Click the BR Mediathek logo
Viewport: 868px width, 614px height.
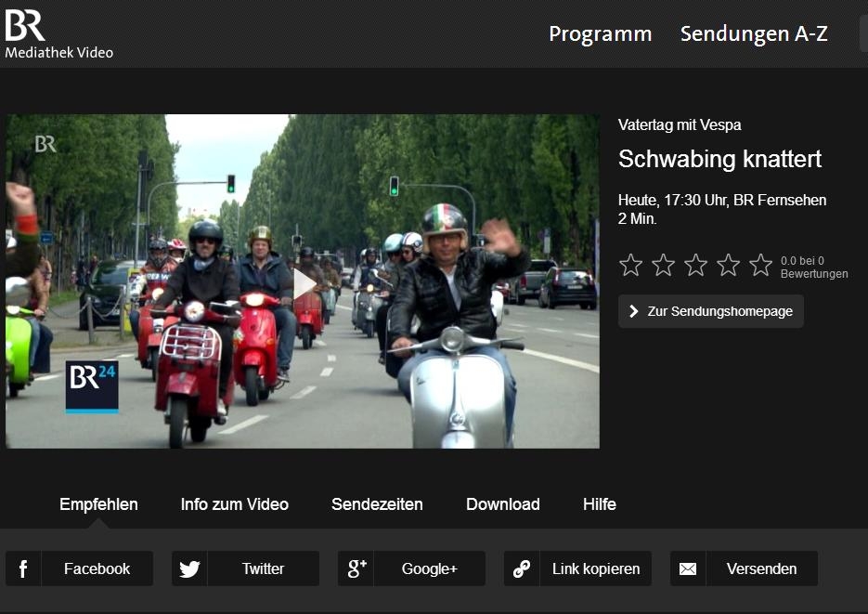pos(58,33)
